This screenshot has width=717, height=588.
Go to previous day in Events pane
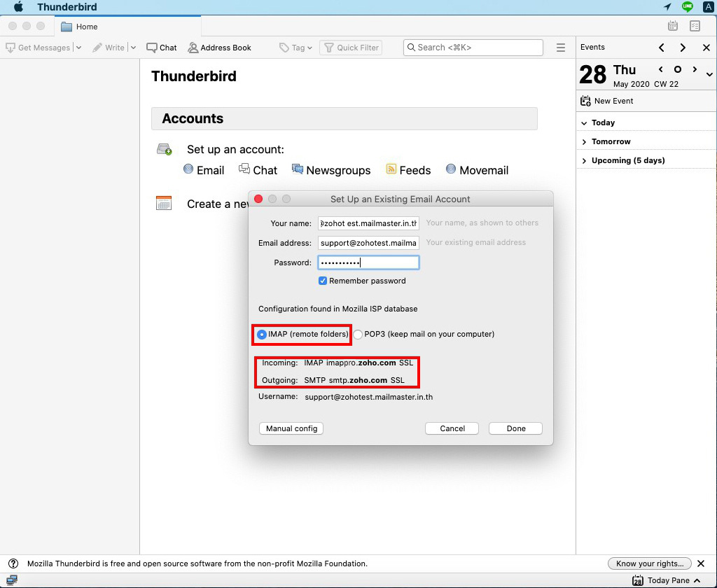pyautogui.click(x=661, y=48)
